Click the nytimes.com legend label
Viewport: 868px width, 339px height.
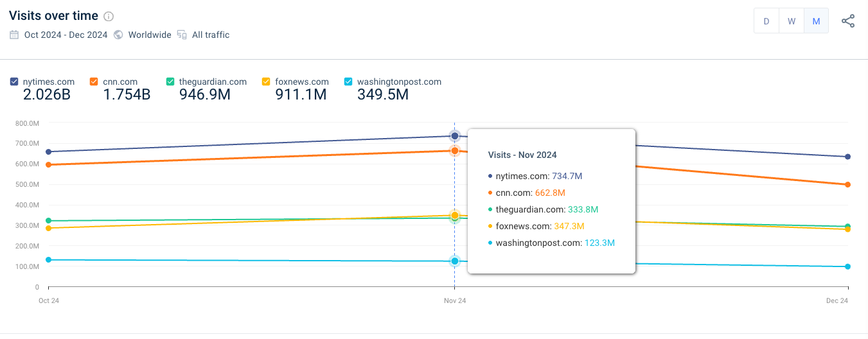pos(49,82)
